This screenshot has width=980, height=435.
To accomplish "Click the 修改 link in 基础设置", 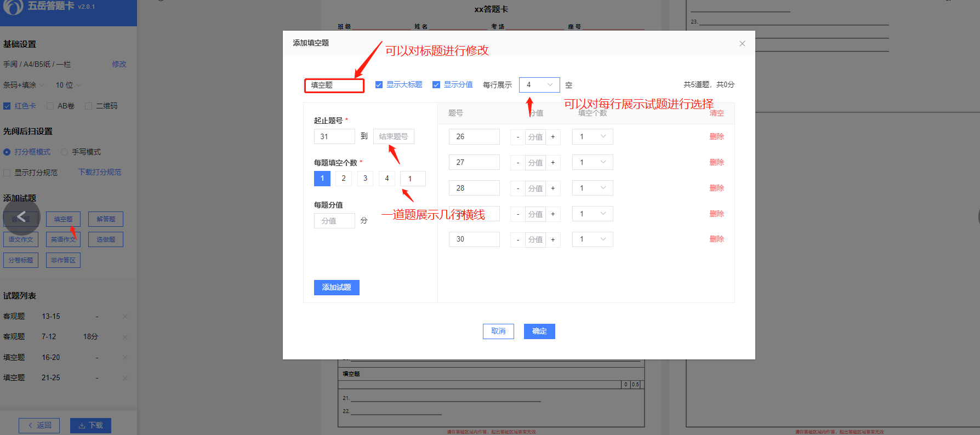I will [x=119, y=65].
